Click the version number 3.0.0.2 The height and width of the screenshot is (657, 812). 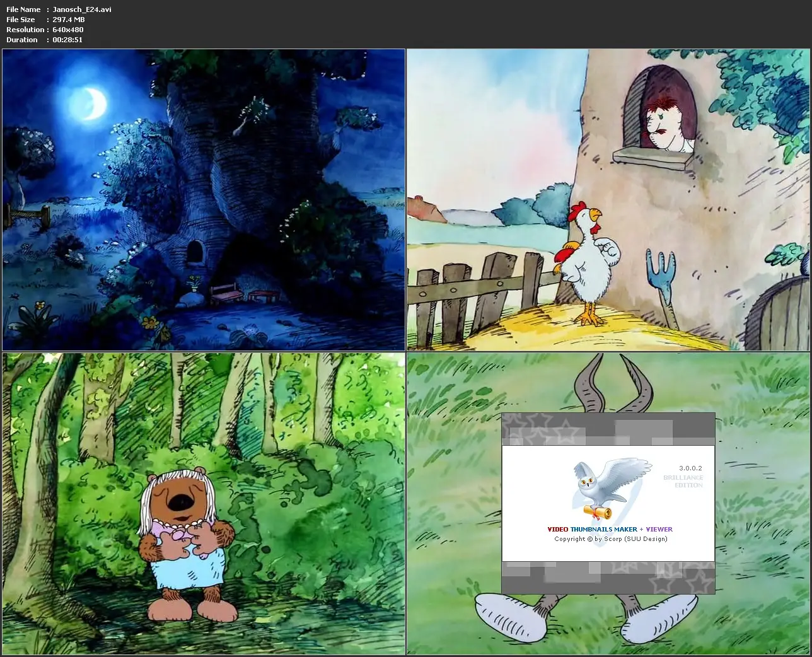pos(690,468)
